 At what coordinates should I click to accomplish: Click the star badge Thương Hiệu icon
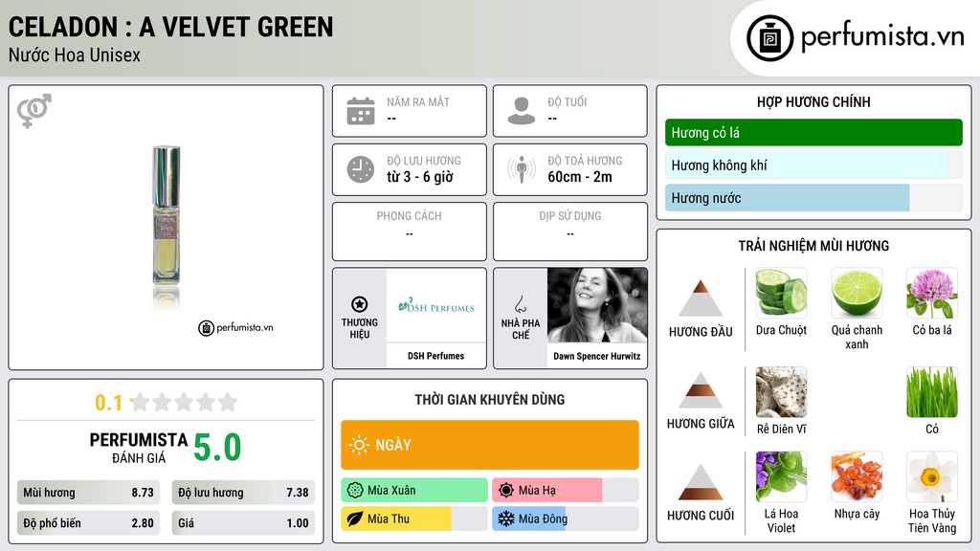click(360, 304)
